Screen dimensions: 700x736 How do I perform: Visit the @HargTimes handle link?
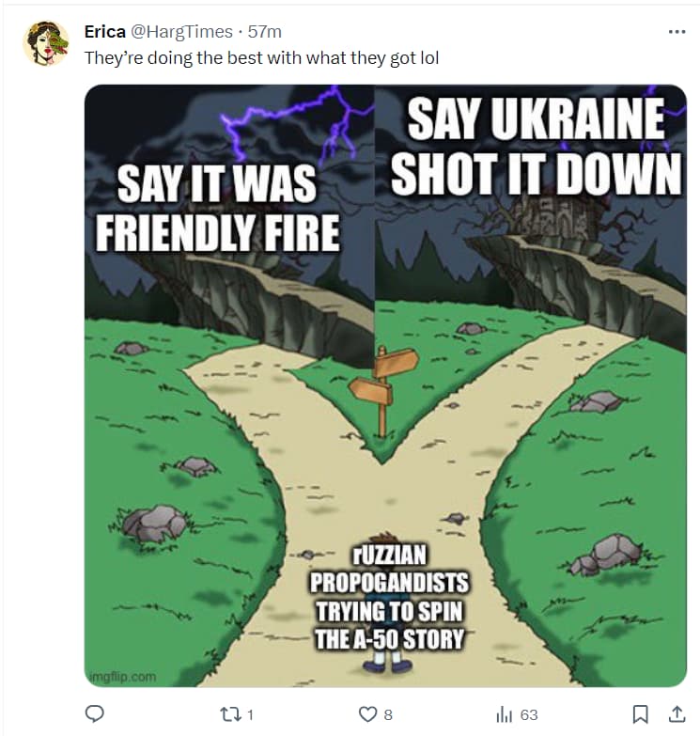pyautogui.click(x=181, y=32)
